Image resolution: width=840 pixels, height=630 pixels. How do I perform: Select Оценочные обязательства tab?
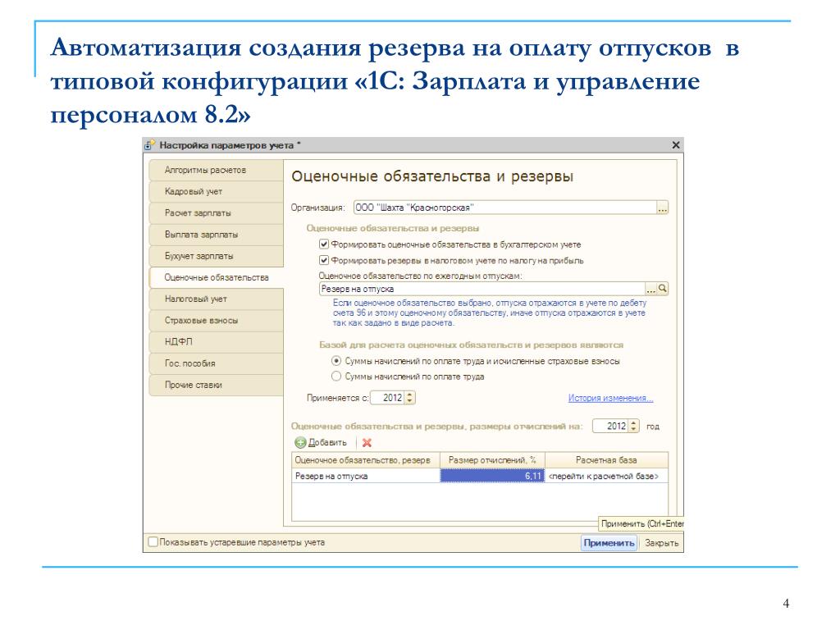click(x=216, y=277)
